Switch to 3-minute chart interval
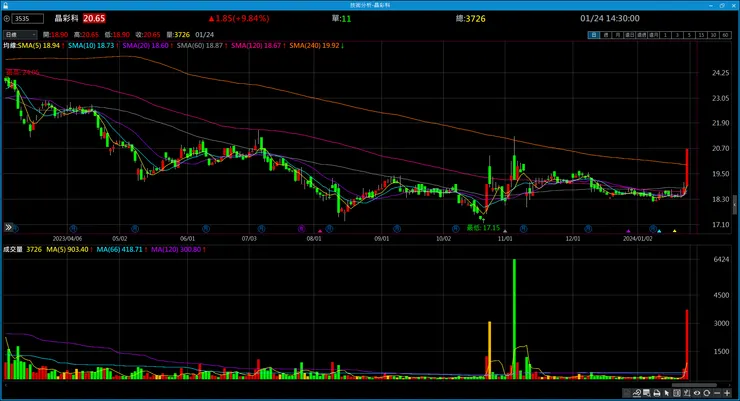Image resolution: width=740 pixels, height=401 pixels. [678, 35]
